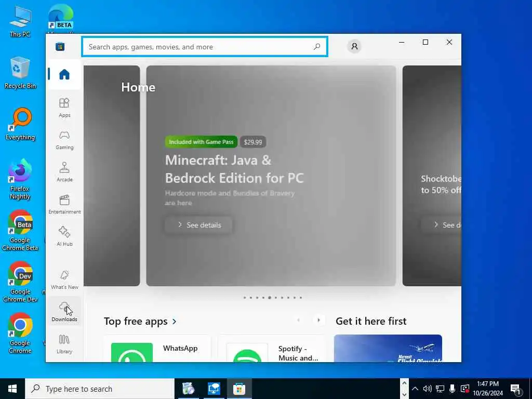
Task: Select the first carousel page dot
Action: click(245, 298)
